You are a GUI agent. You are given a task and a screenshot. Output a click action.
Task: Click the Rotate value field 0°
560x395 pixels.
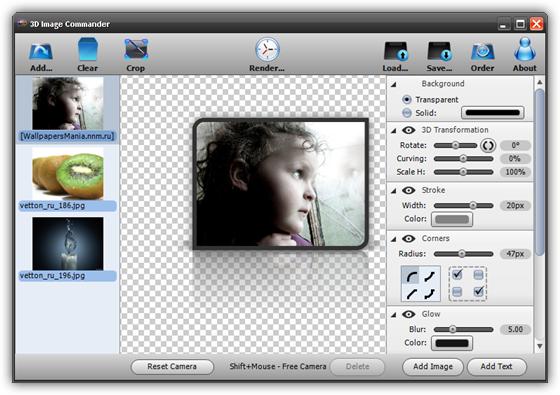(515, 145)
